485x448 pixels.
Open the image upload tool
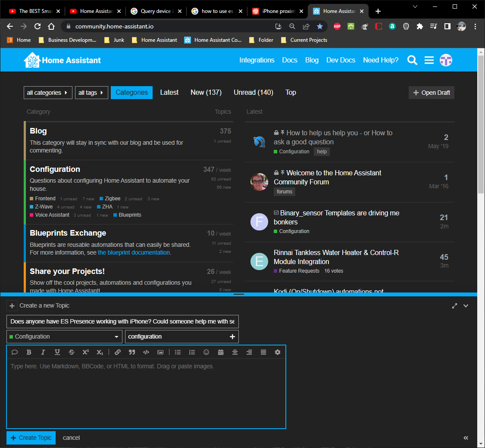160,352
